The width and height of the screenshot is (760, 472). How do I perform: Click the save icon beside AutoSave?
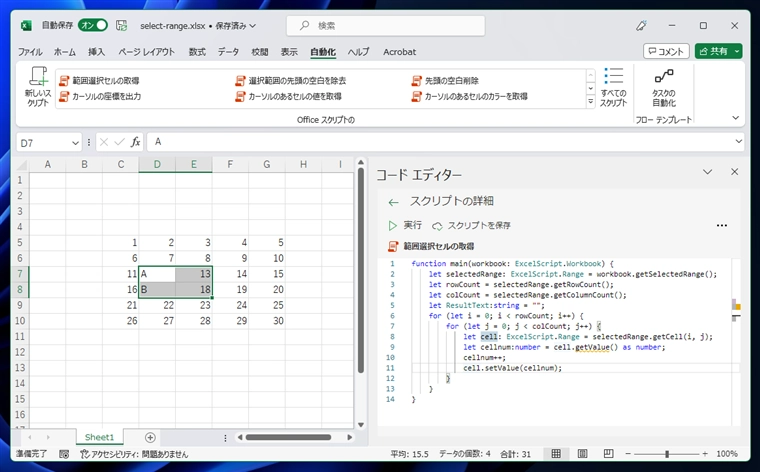click(121, 25)
